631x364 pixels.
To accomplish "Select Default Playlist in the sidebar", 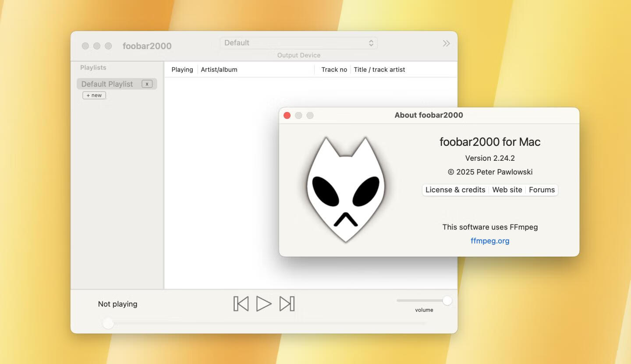I will click(117, 84).
